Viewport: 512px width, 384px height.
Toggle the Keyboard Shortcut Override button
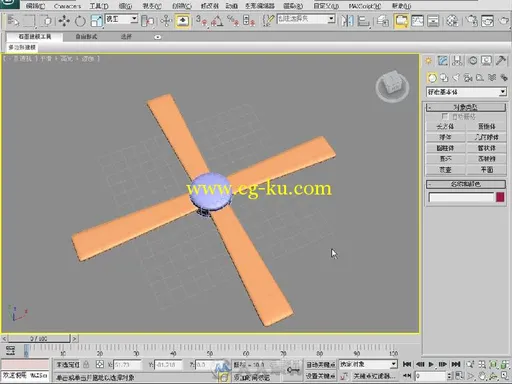tap(182, 21)
